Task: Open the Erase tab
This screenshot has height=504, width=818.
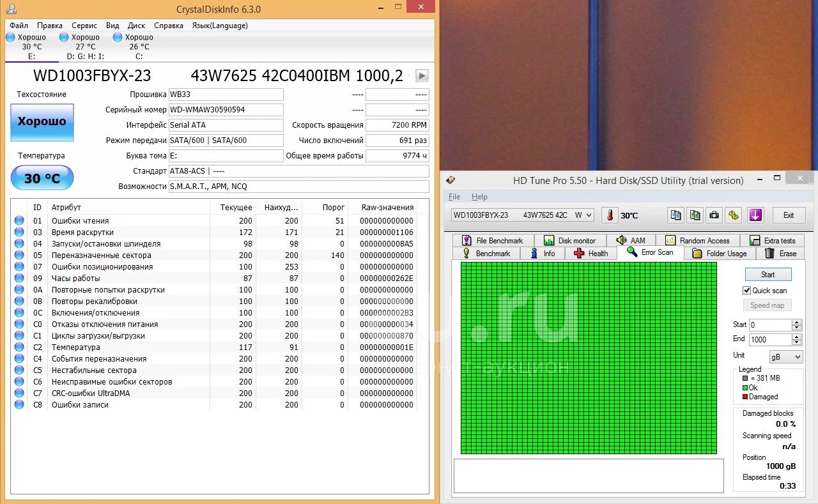Action: click(781, 254)
